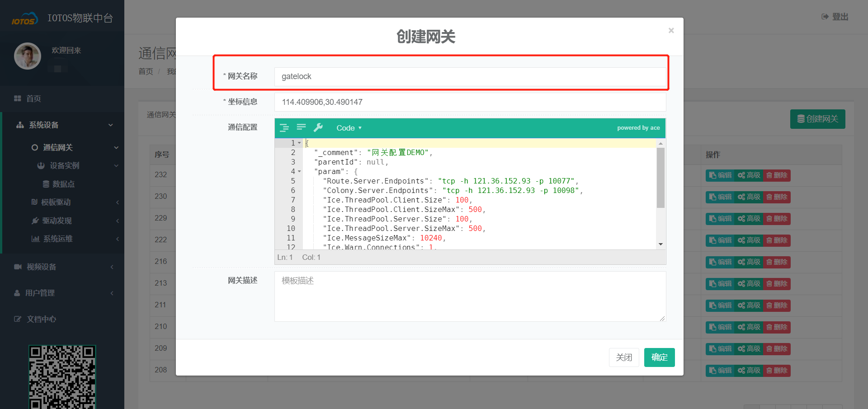Click the 网关描述 text area

click(469, 296)
